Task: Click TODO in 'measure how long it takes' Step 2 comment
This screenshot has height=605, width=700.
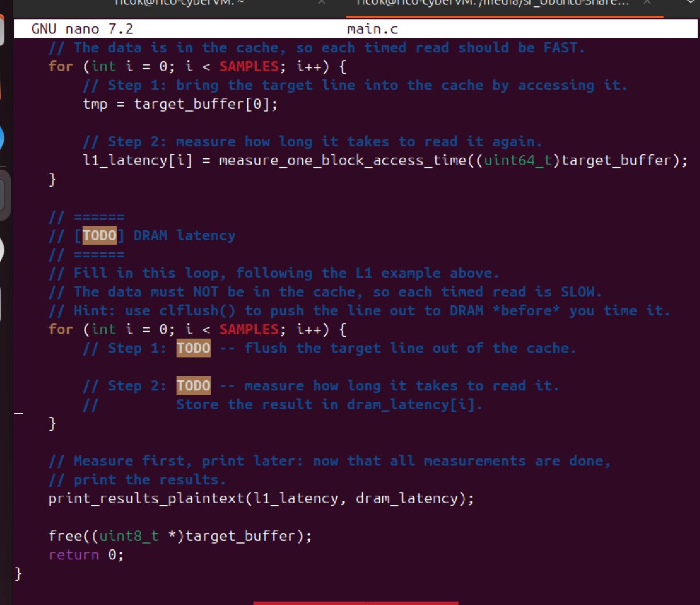Action: click(193, 385)
